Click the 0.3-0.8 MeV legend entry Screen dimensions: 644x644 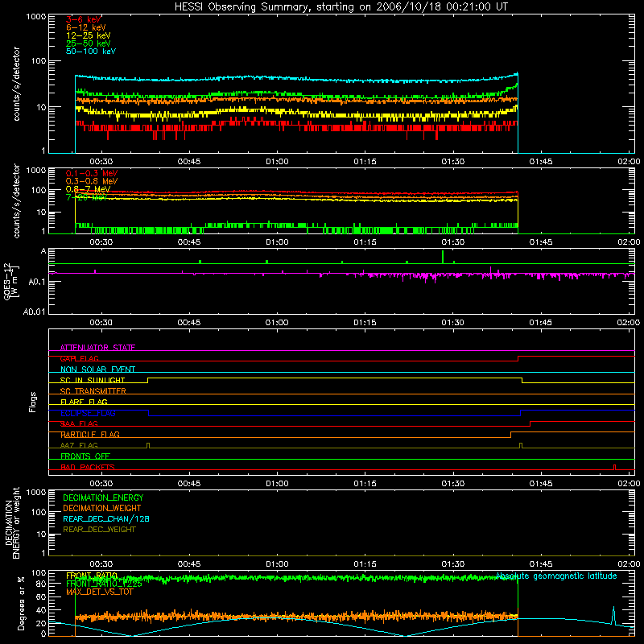coord(92,181)
